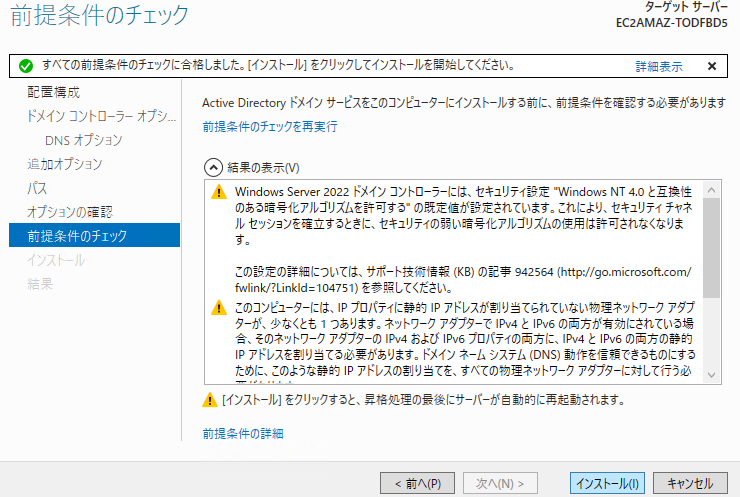Click the 前提条件のチェックを再実行 link

pos(270,126)
